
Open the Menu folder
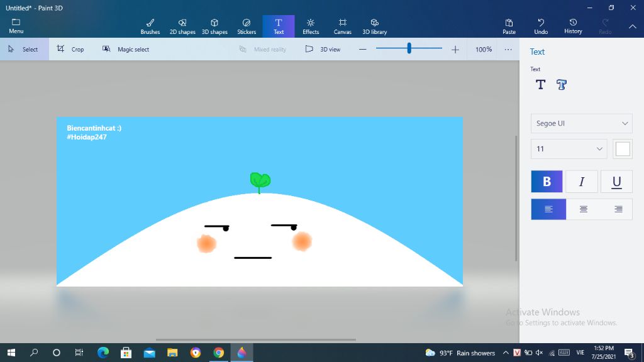click(16, 26)
